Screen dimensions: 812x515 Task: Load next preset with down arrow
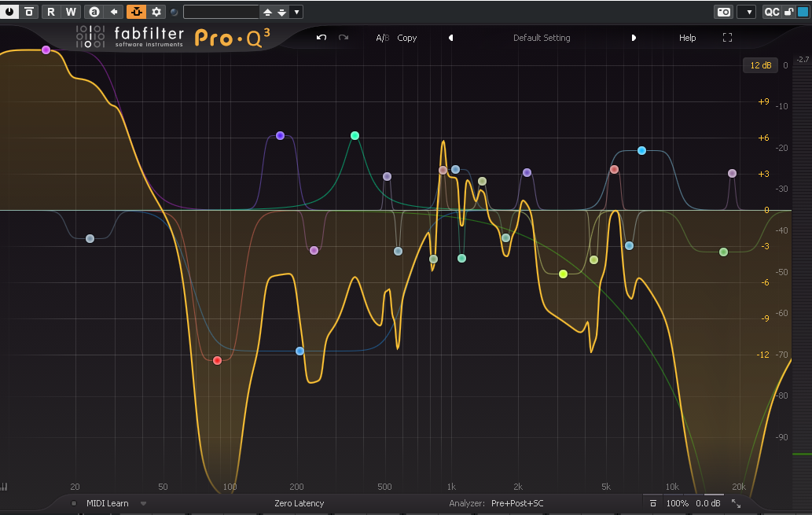click(x=281, y=12)
